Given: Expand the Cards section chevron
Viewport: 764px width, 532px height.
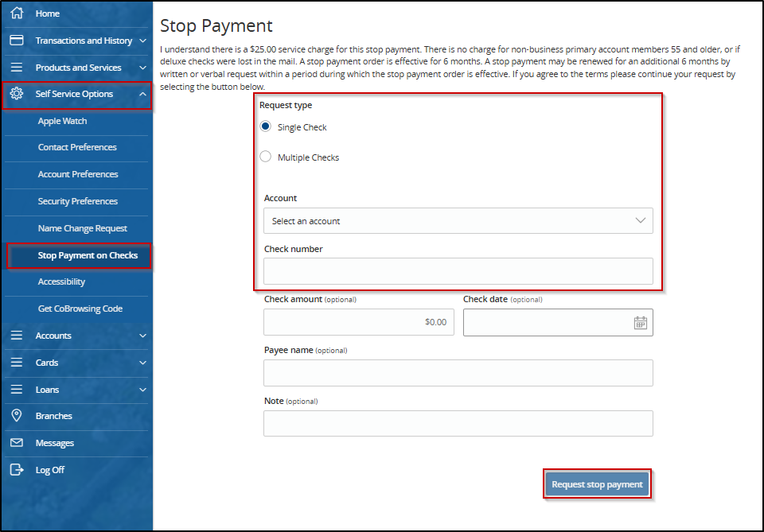Looking at the screenshot, I should pos(143,363).
